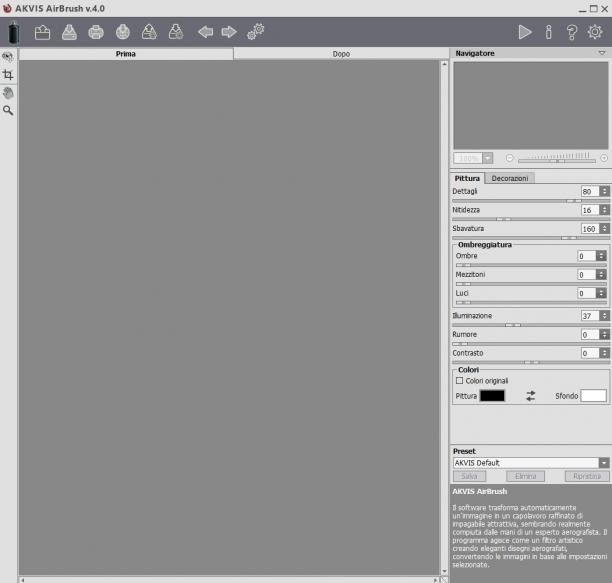Undo last action with left arrow

205,32
